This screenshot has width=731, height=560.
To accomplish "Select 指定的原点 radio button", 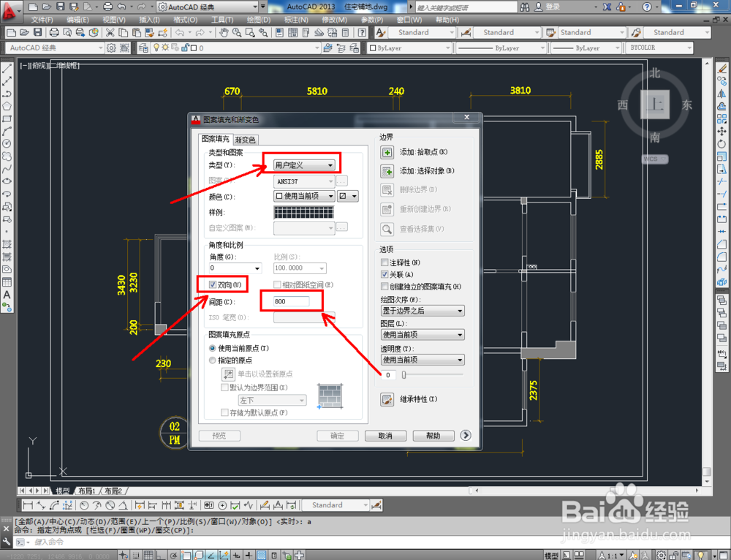I will pos(213,360).
